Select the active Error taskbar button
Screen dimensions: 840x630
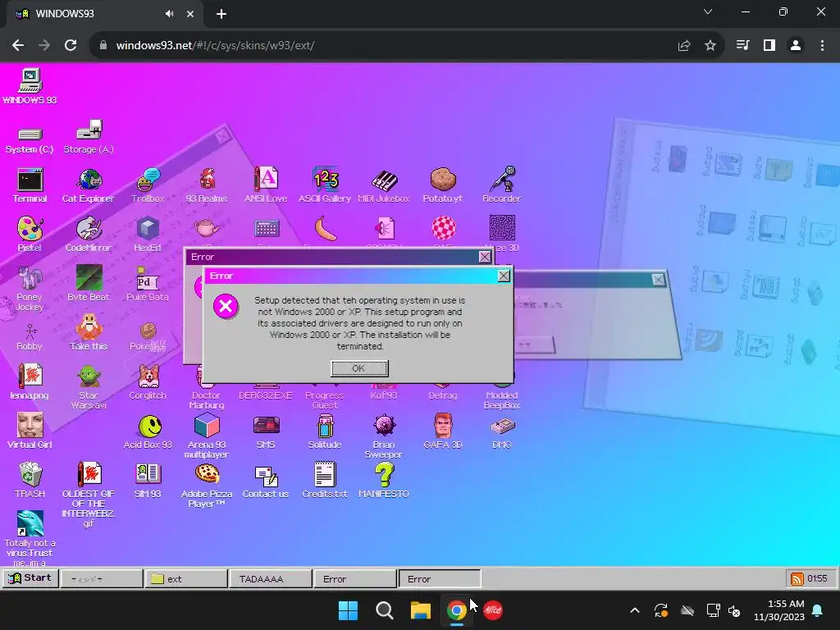pos(440,579)
